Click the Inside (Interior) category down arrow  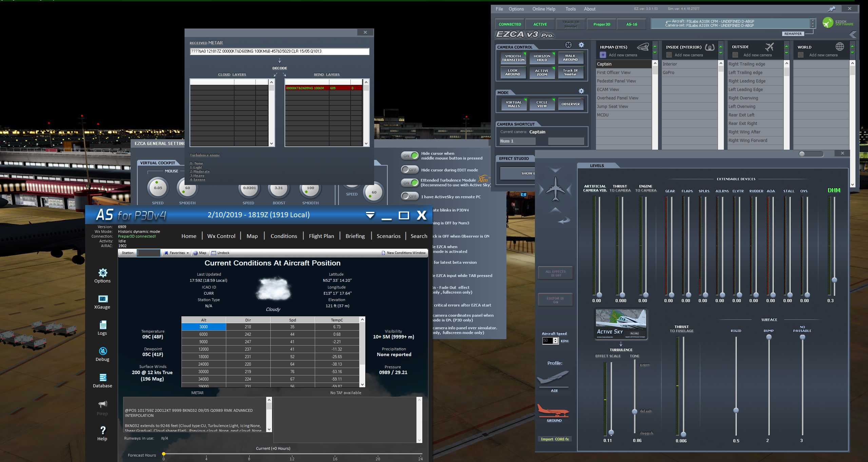coord(721,53)
